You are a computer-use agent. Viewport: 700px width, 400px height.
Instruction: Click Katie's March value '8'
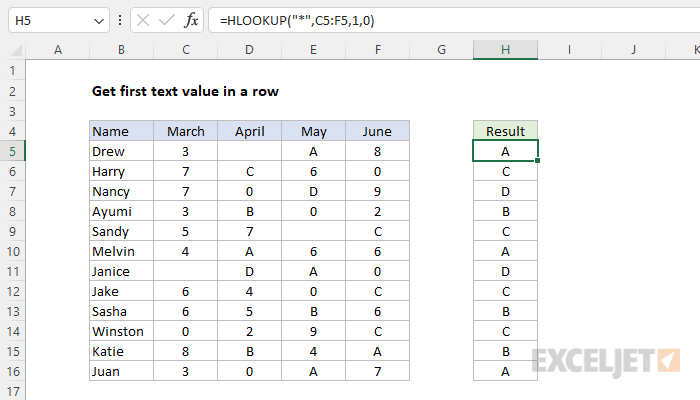point(186,351)
